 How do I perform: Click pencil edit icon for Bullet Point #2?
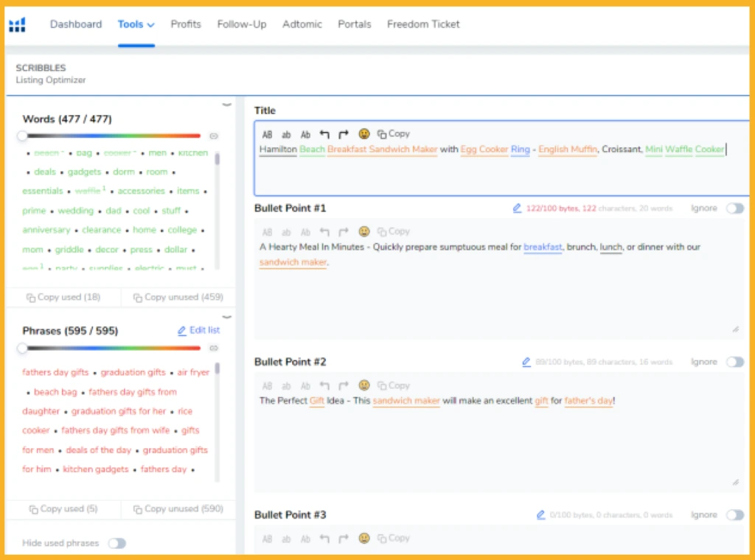point(526,362)
